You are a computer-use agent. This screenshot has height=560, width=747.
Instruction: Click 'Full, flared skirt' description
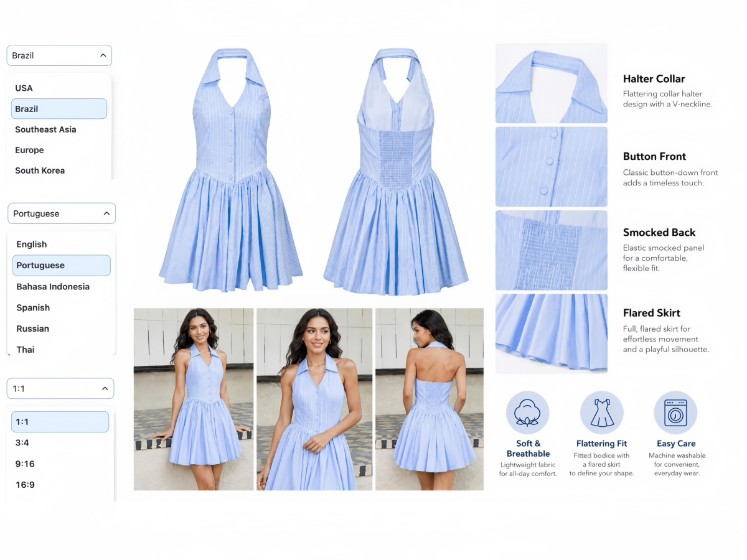tap(666, 339)
